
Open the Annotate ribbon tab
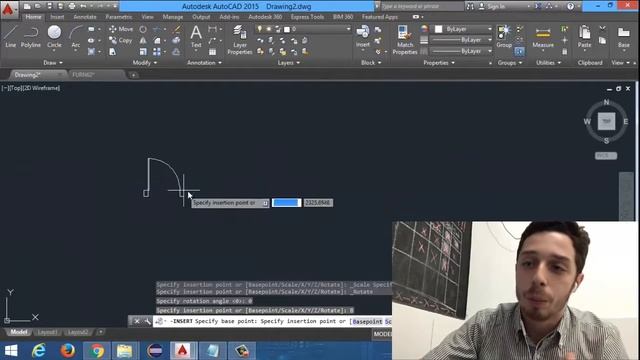click(85, 17)
